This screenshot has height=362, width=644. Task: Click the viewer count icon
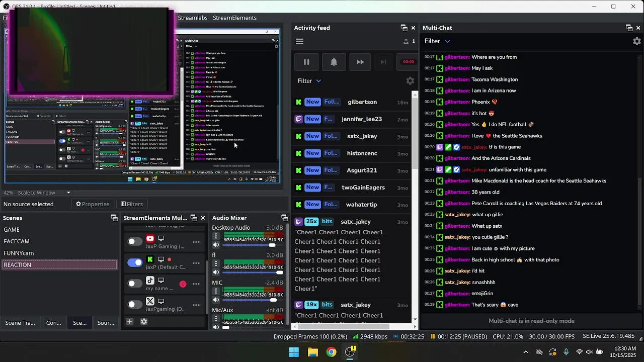406,41
